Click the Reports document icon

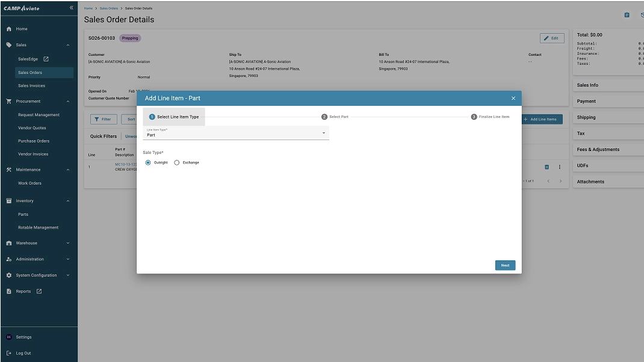click(9, 292)
